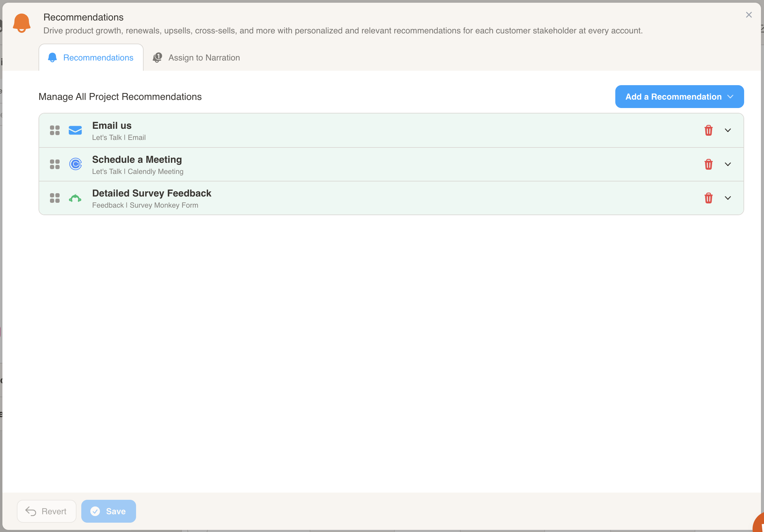Close the Recommendations dialog
Viewport: 764px width, 532px height.
749,15
